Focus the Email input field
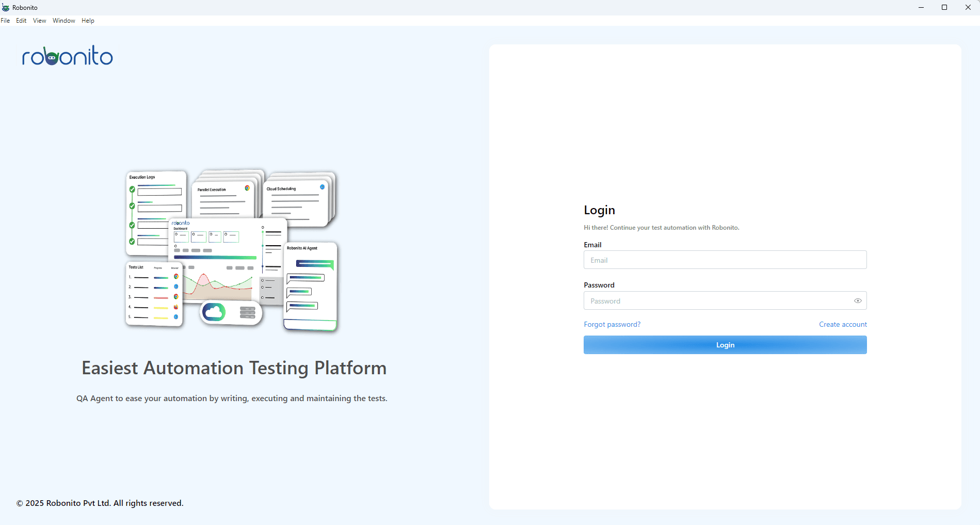Image resolution: width=980 pixels, height=525 pixels. (x=725, y=260)
